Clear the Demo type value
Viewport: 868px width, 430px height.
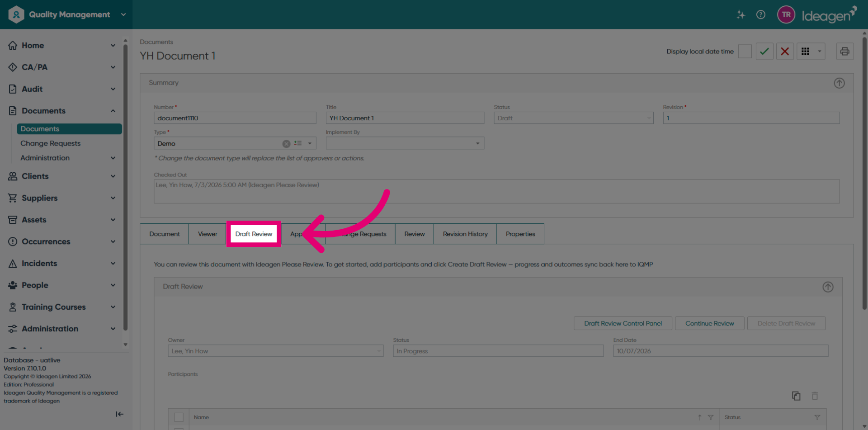click(x=286, y=144)
